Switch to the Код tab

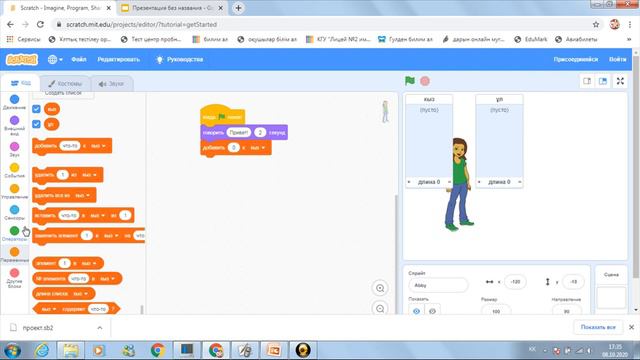pos(21,83)
